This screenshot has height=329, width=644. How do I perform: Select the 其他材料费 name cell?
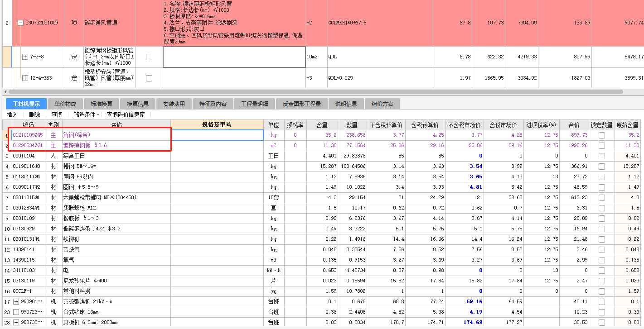tap(116, 291)
